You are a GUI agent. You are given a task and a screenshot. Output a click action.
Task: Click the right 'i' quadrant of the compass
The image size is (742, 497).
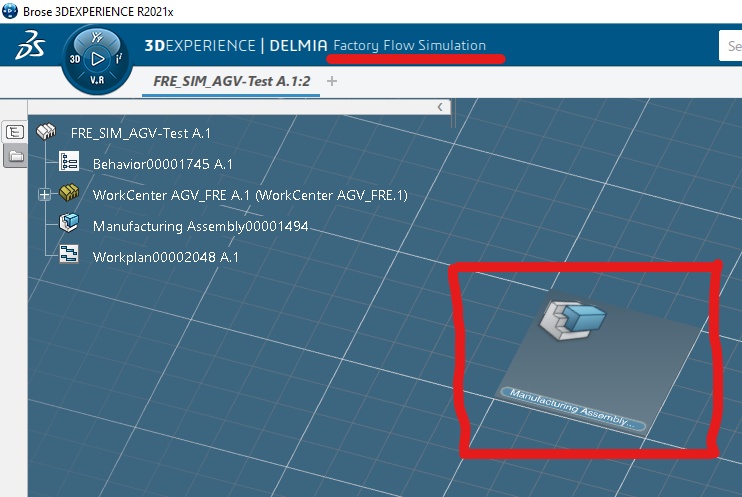[x=119, y=59]
